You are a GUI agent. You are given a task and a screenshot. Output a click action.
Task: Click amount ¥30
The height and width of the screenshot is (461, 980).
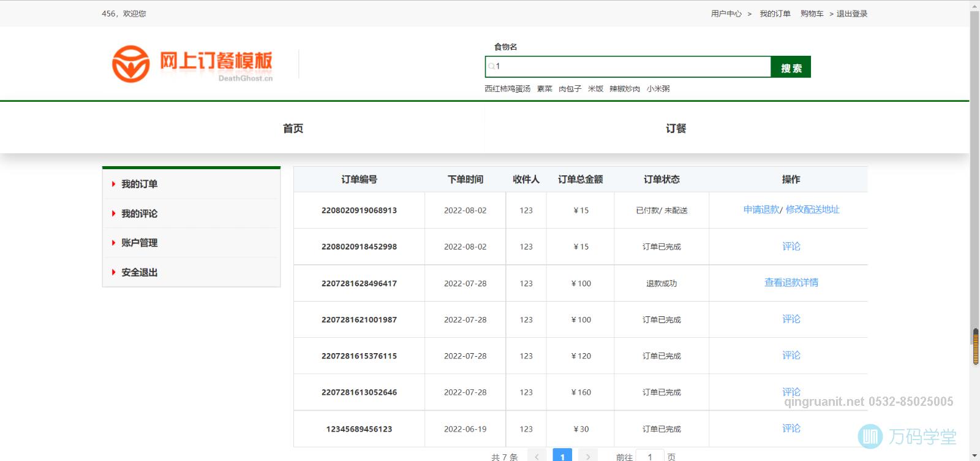pos(581,429)
